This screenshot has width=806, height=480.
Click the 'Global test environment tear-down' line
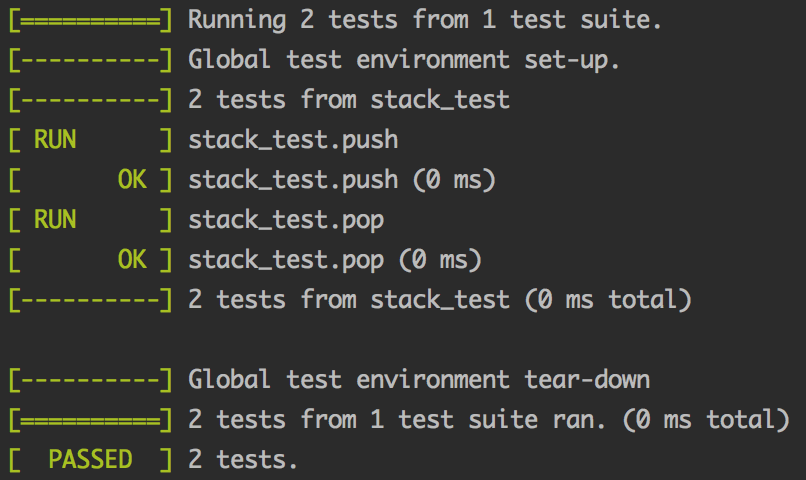(x=419, y=380)
